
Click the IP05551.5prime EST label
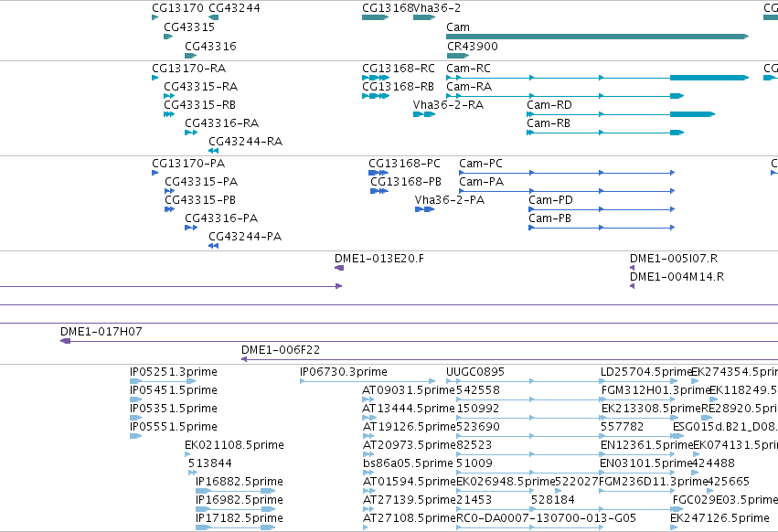point(174,427)
